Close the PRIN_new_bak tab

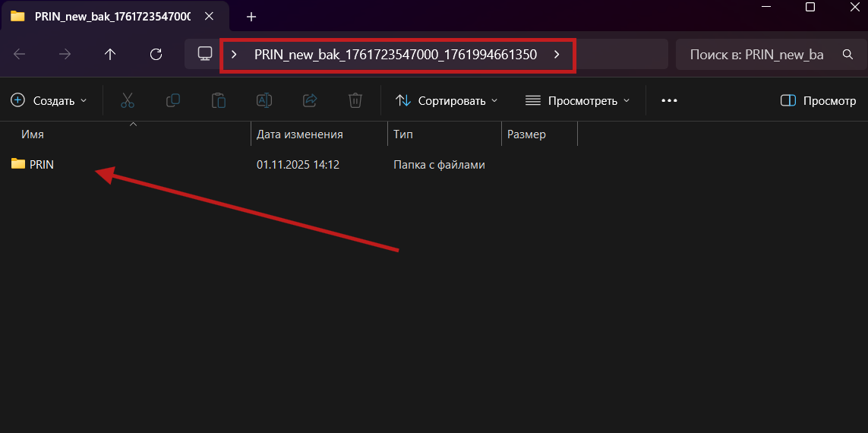tap(209, 16)
